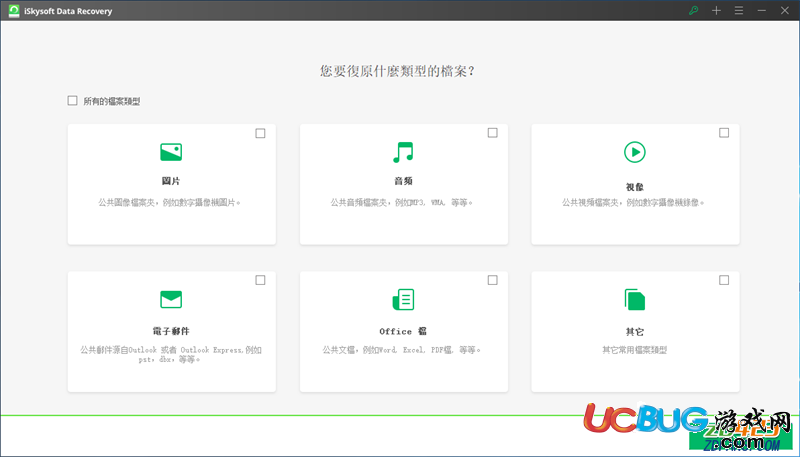The width and height of the screenshot is (800, 457).
Task: Check the 所有的檔案類型 checkbox
Action: click(x=72, y=100)
